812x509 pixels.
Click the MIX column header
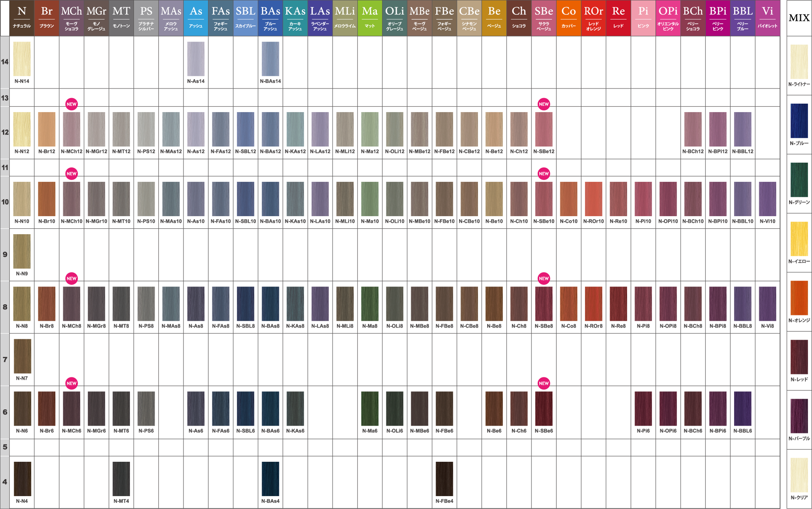(x=799, y=18)
